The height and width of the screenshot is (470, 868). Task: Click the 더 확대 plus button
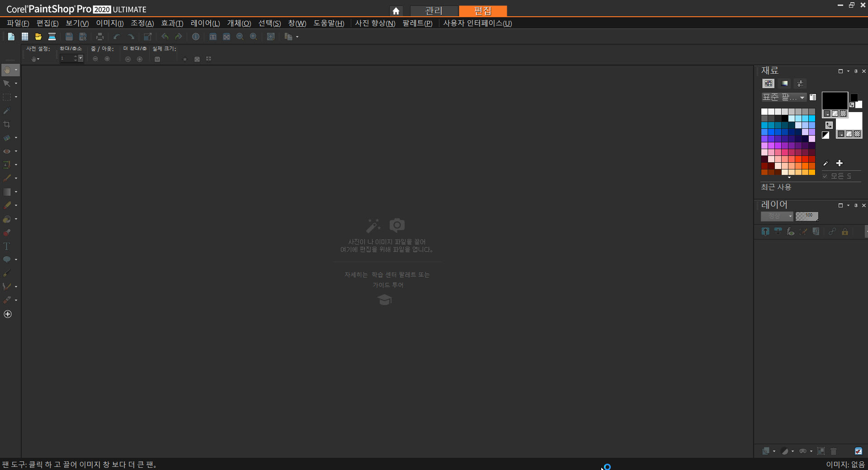tap(140, 59)
